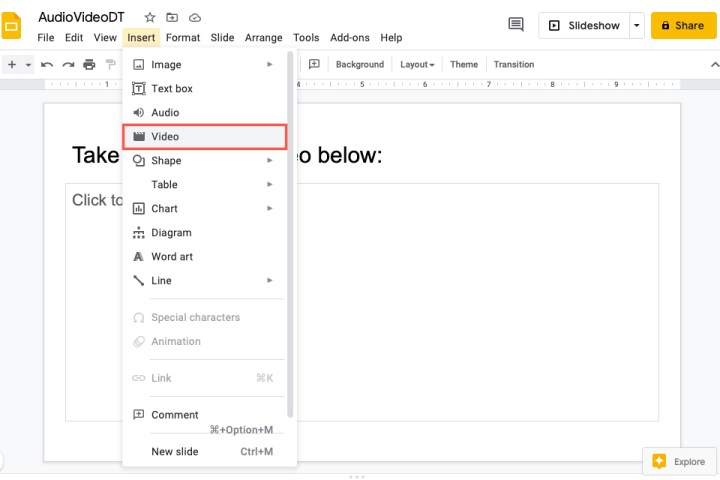Image resolution: width=720 pixels, height=480 pixels.
Task: Click the Background toolbar button
Action: tap(360, 64)
